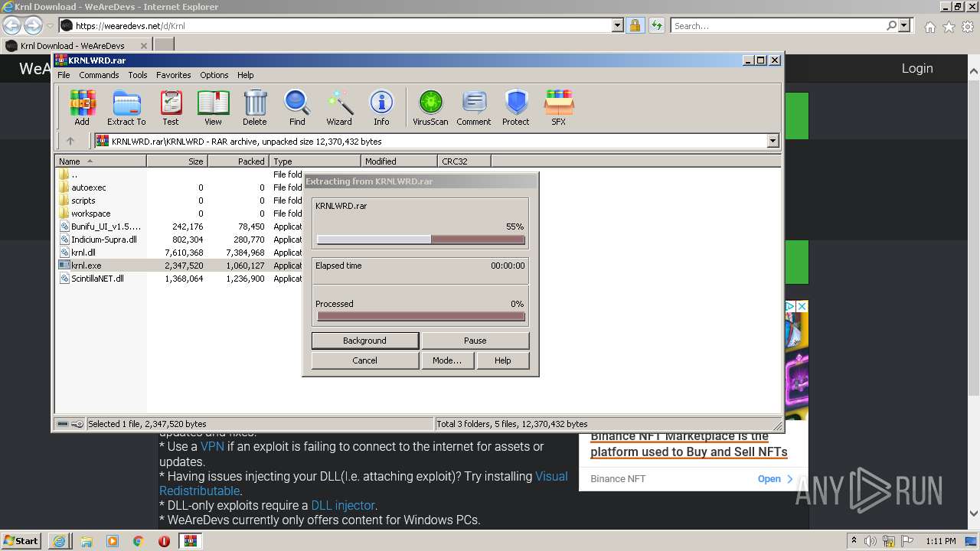
Task: Click WinRAR taskbar button
Action: [x=190, y=541]
